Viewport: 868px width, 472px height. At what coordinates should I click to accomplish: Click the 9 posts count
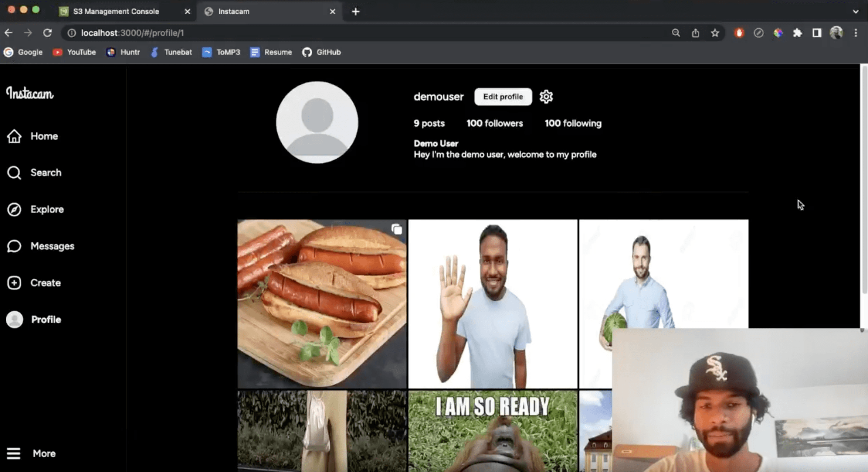[x=429, y=123]
